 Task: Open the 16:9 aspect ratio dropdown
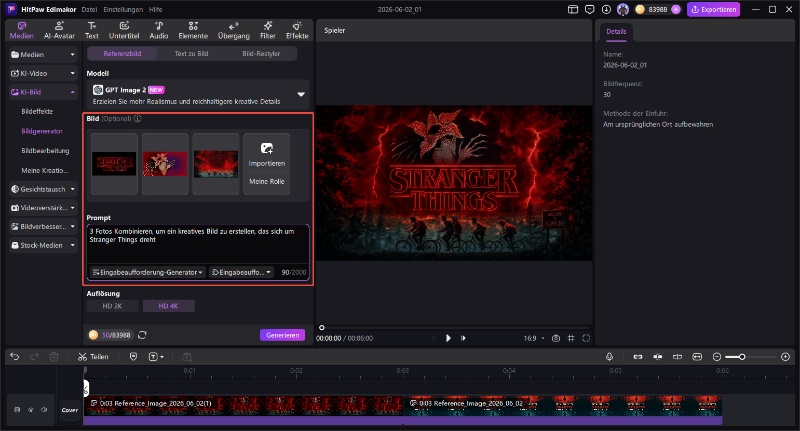tap(534, 338)
